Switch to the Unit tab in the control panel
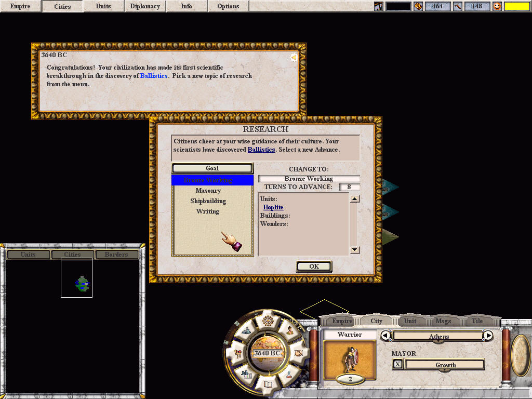The width and height of the screenshot is (532, 399). (x=410, y=321)
